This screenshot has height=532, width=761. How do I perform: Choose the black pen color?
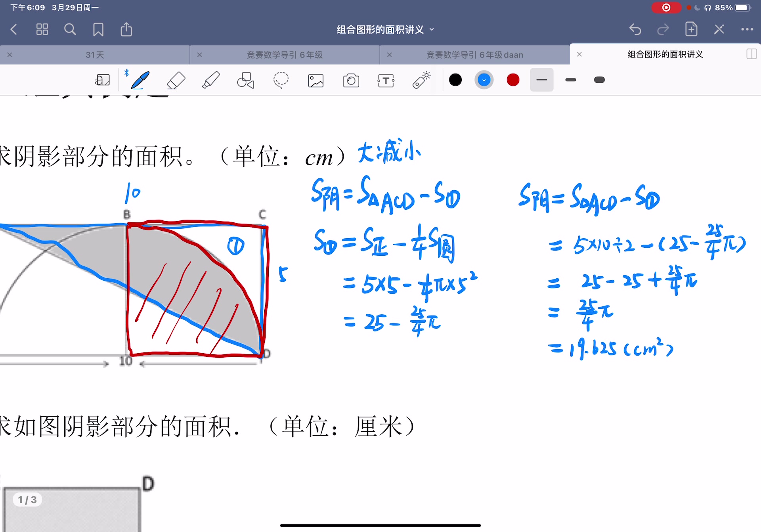(x=455, y=80)
